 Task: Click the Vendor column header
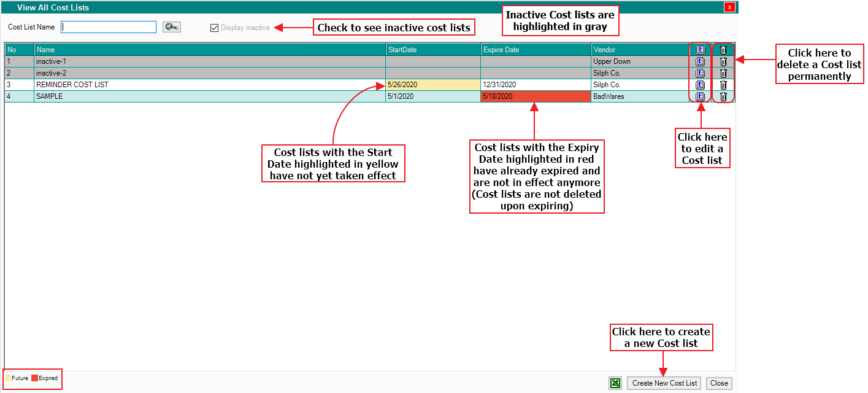638,50
